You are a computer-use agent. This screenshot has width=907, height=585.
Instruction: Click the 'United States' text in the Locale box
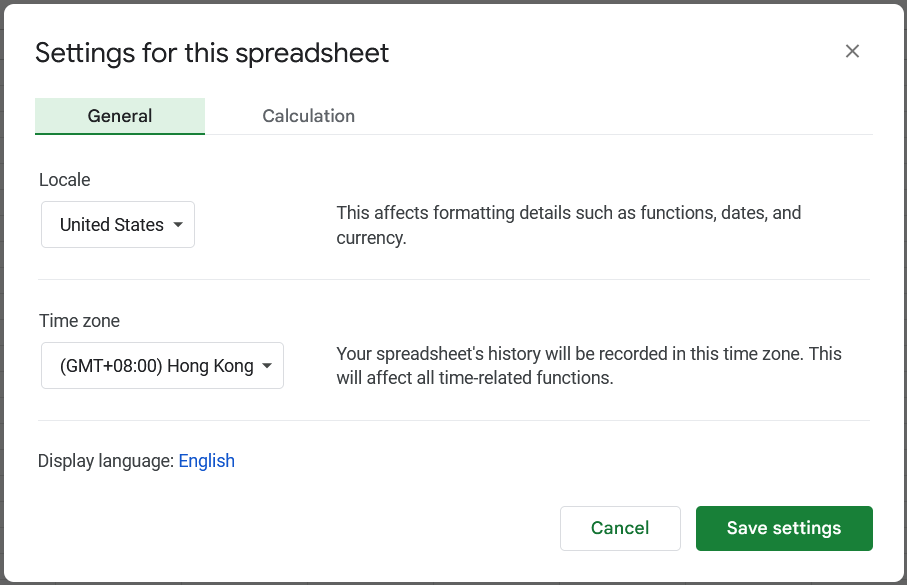(111, 225)
